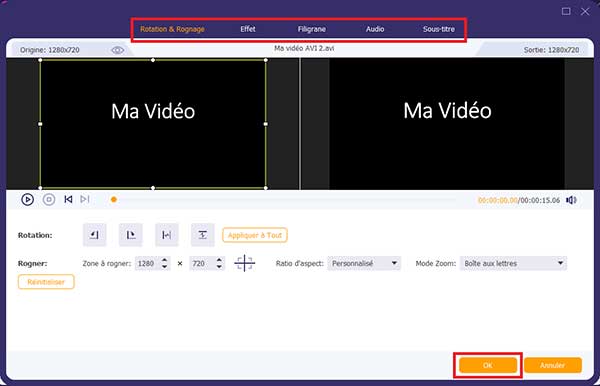Open the Filigrane tab
The image size is (600, 386).
coord(312,29)
